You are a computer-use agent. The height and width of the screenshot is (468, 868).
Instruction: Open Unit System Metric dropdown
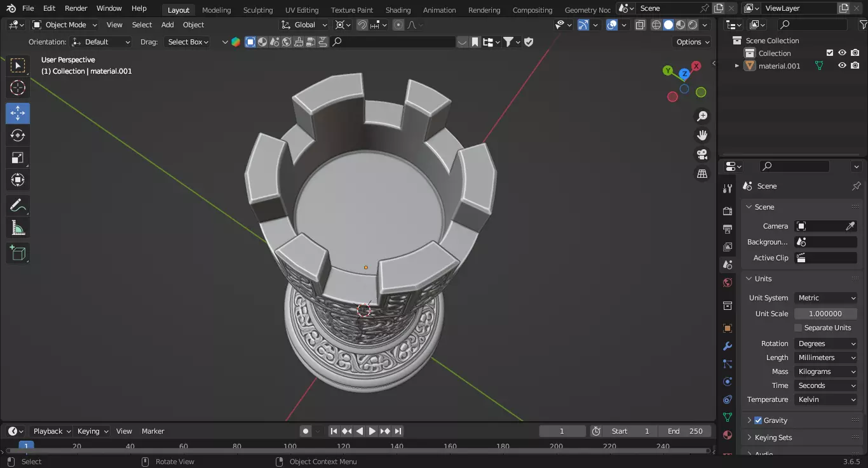point(826,298)
